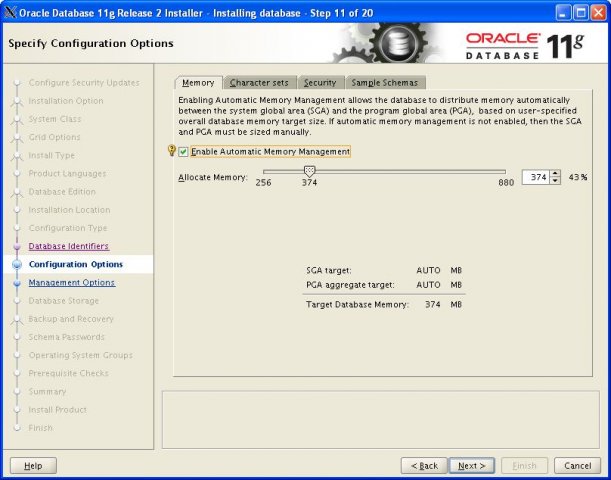
Task: Click the Prerequisite Checks step label
Action: click(x=69, y=373)
